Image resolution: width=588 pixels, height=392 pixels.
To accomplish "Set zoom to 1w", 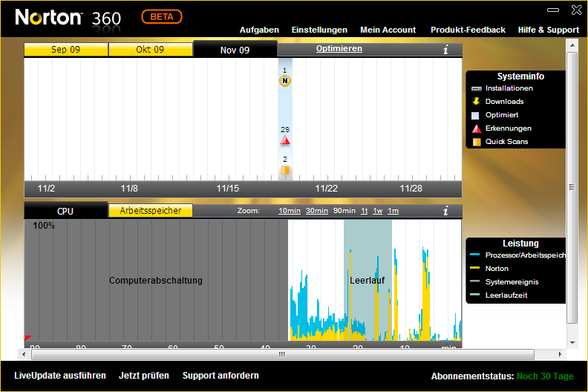I will pos(378,211).
